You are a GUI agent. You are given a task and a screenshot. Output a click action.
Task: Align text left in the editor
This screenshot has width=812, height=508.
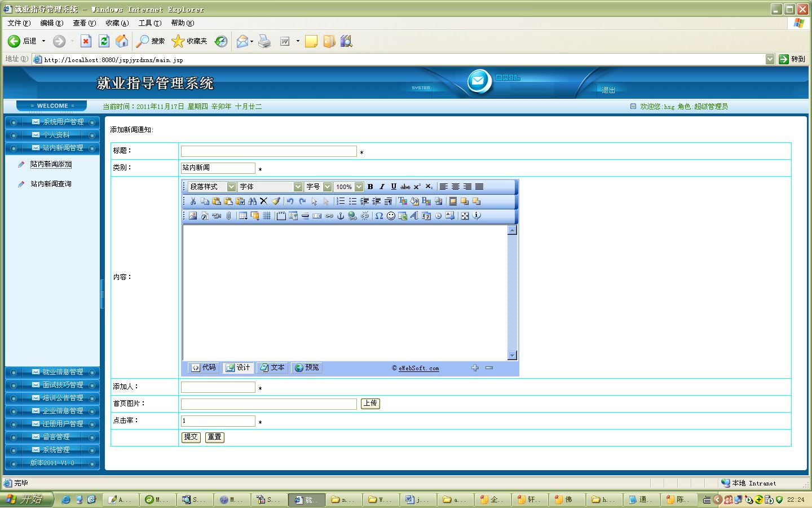[444, 187]
